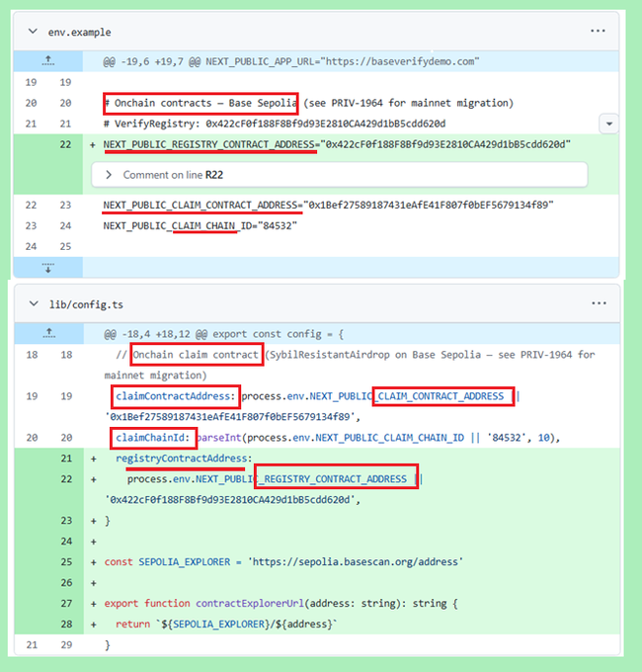The height and width of the screenshot is (672, 642).
Task: Click new line number 28 in config.ts
Action: click(66, 624)
